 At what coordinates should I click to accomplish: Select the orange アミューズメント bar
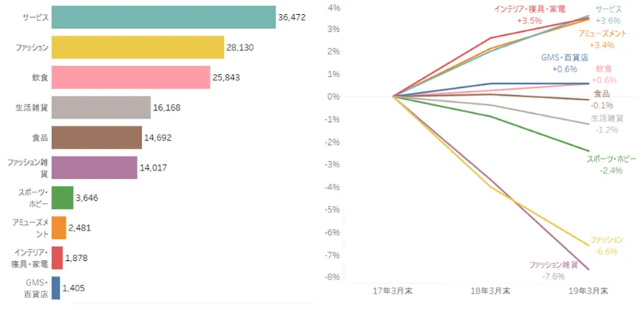tap(59, 227)
